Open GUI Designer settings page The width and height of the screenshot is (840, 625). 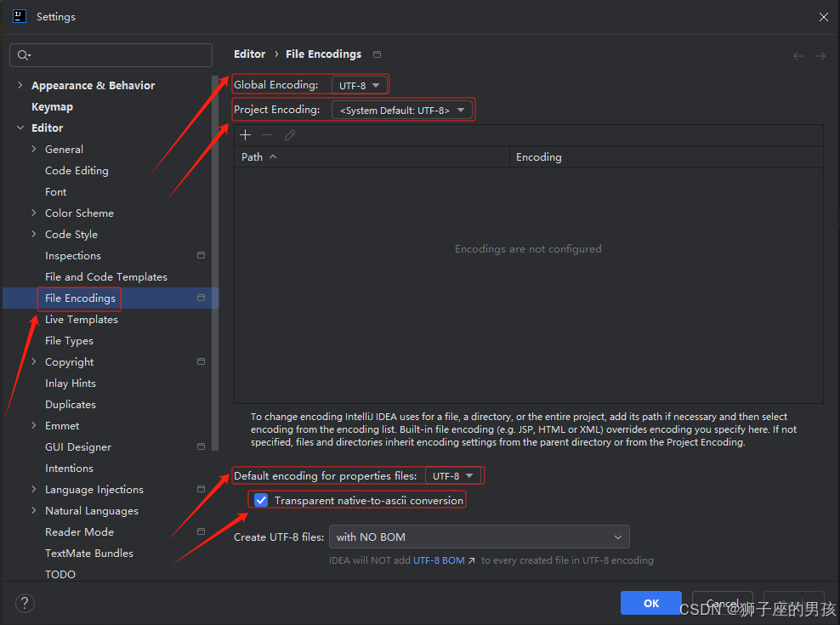(78, 447)
